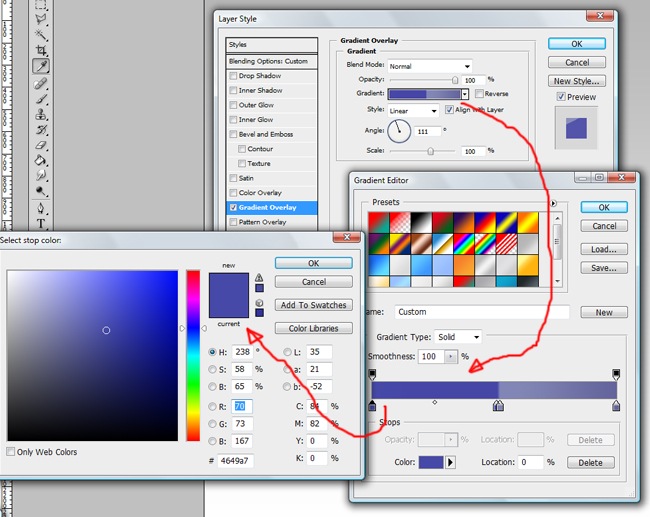This screenshot has width=650, height=517.
Task: Click the out-of-gamut warning triangle icon
Action: [259, 278]
